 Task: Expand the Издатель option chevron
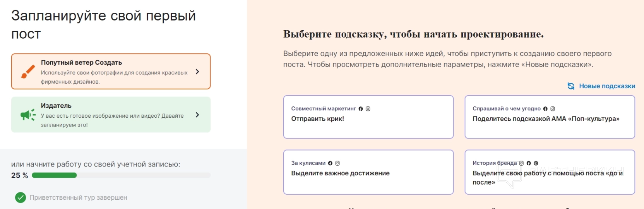197,115
